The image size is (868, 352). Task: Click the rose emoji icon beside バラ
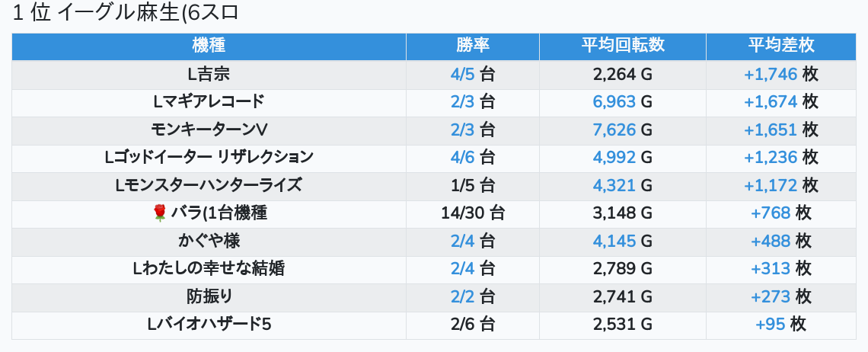tap(160, 213)
